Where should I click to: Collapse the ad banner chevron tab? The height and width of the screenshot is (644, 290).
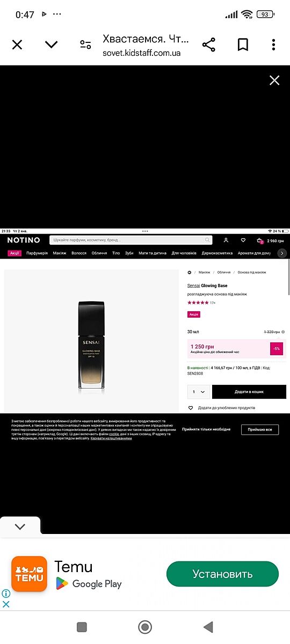click(x=20, y=526)
